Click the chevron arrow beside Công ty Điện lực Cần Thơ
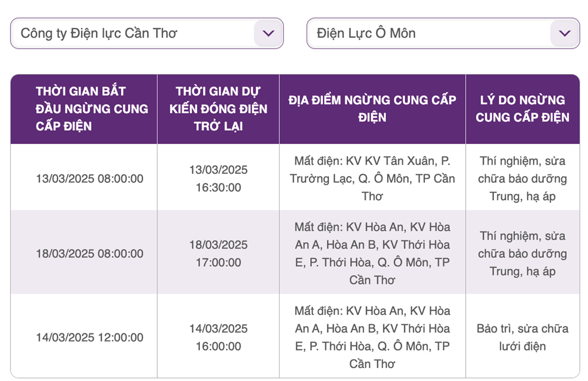Screen dimensions: 588x381 click(268, 33)
